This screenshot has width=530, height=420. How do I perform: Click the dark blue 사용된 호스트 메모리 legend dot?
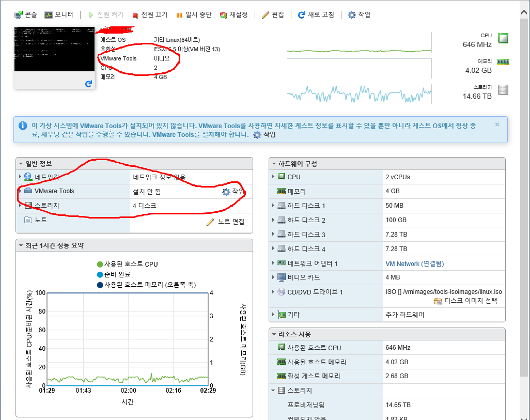coord(100,285)
